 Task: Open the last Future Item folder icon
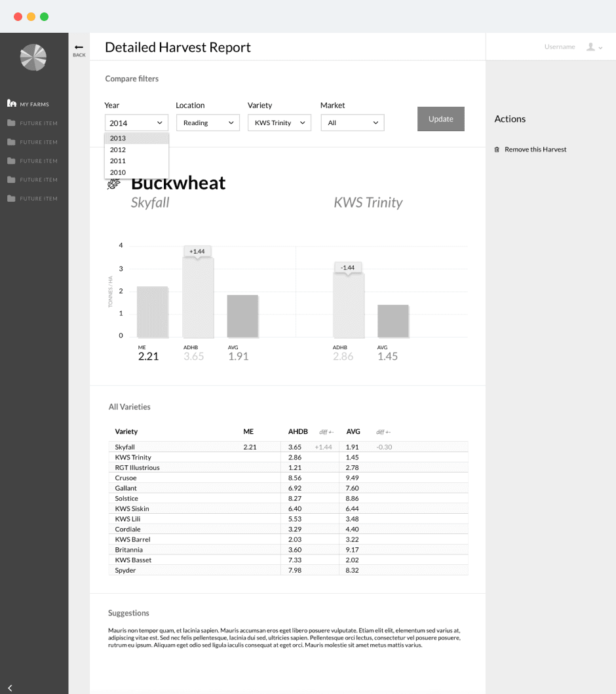(11, 199)
